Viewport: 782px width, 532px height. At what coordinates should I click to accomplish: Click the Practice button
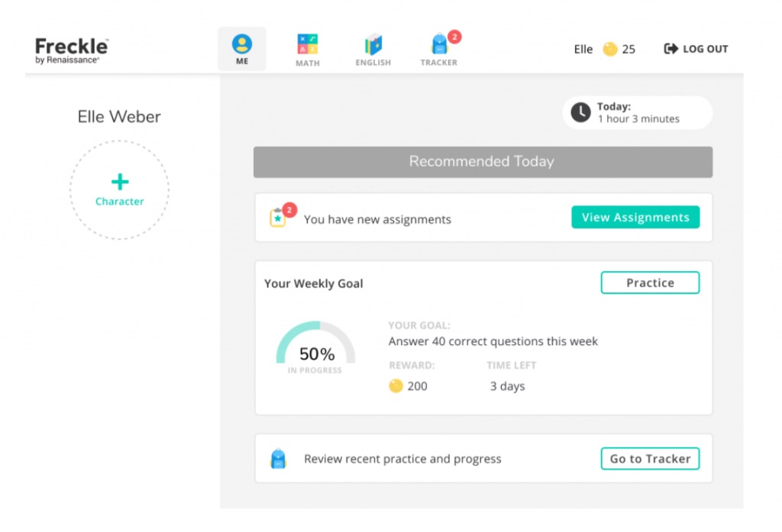(650, 282)
